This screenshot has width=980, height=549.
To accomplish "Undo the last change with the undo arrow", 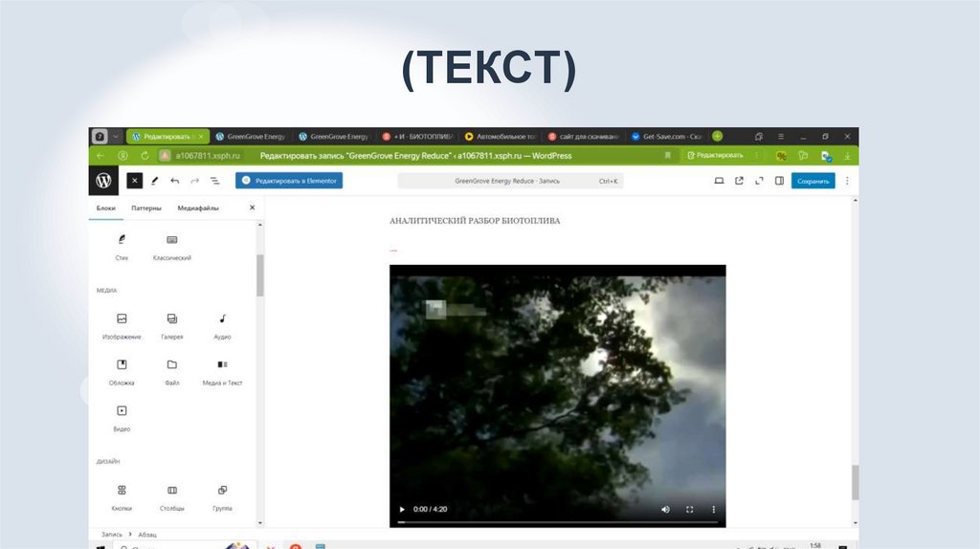I will coord(175,181).
